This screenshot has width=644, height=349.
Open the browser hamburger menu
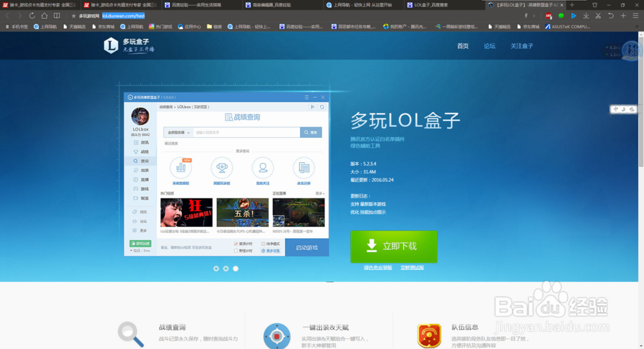click(636, 15)
